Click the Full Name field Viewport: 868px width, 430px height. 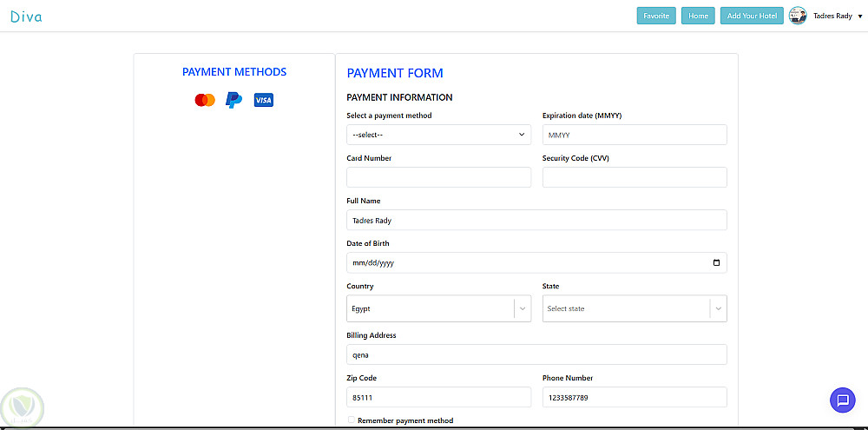[x=536, y=220]
